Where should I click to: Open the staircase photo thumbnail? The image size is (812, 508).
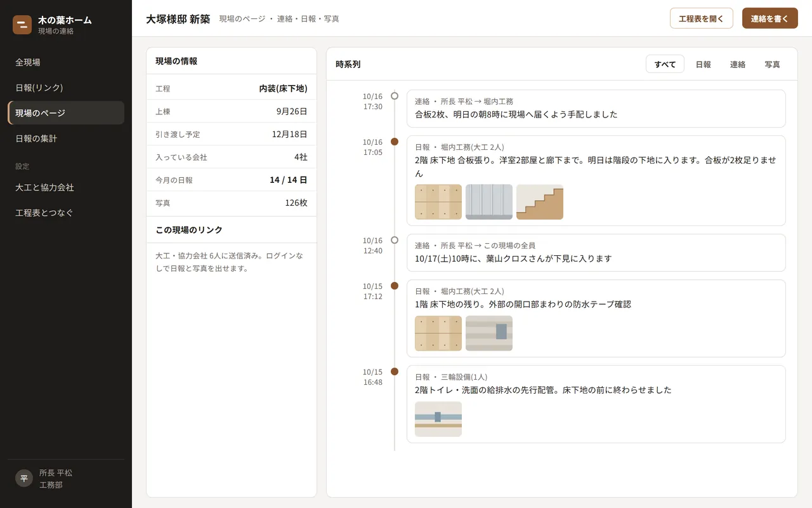coord(540,202)
